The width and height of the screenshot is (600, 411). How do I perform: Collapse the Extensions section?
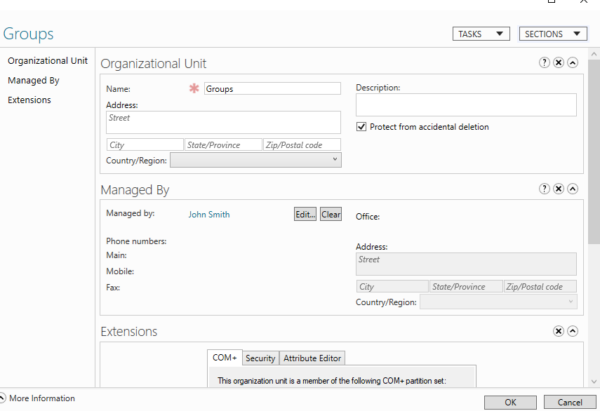pos(573,331)
